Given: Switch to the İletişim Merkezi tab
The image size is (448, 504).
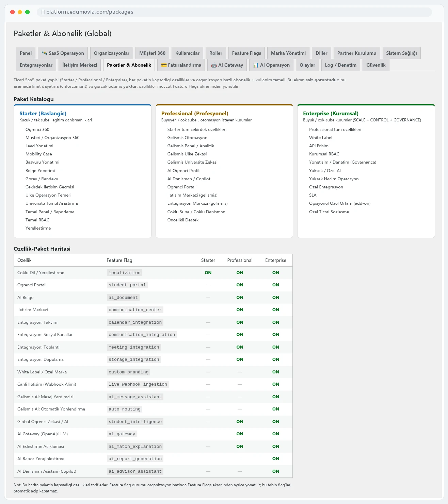Looking at the screenshot, I should pos(80,65).
